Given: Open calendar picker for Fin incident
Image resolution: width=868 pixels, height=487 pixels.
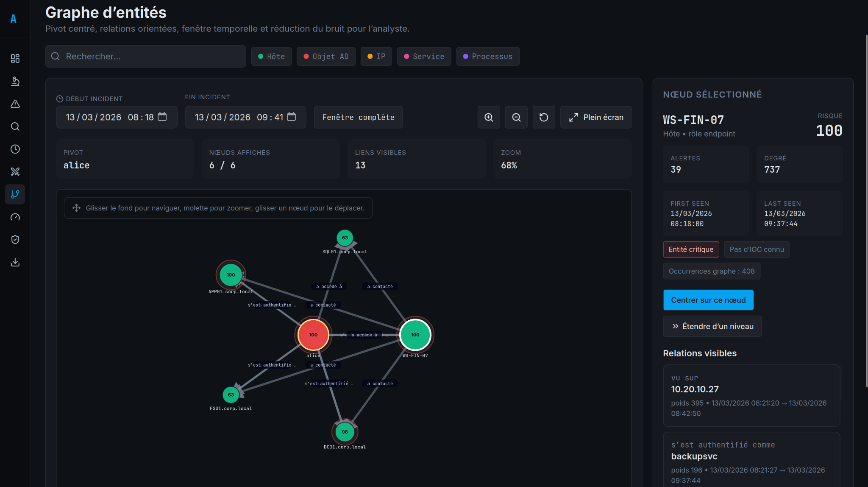Looking at the screenshot, I should point(292,117).
